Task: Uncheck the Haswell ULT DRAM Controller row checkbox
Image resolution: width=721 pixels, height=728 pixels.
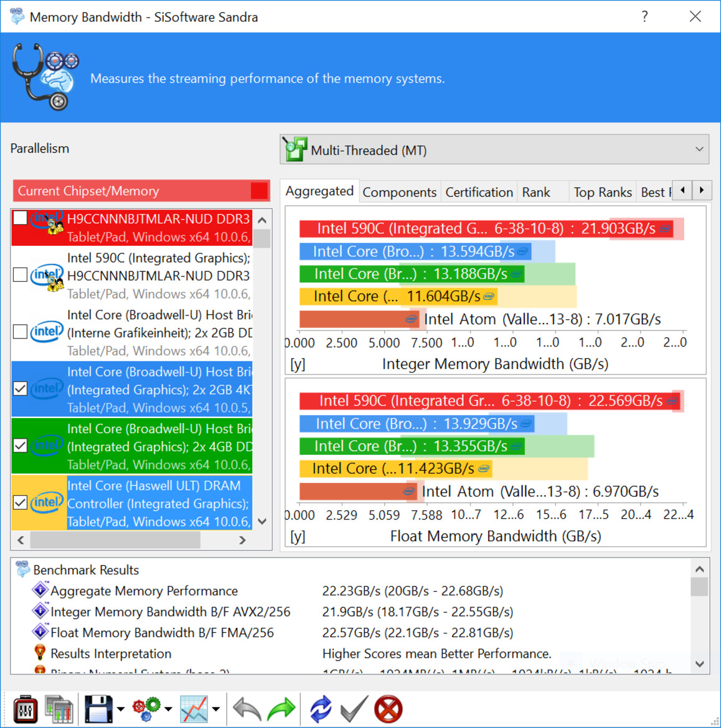Action: 20,503
